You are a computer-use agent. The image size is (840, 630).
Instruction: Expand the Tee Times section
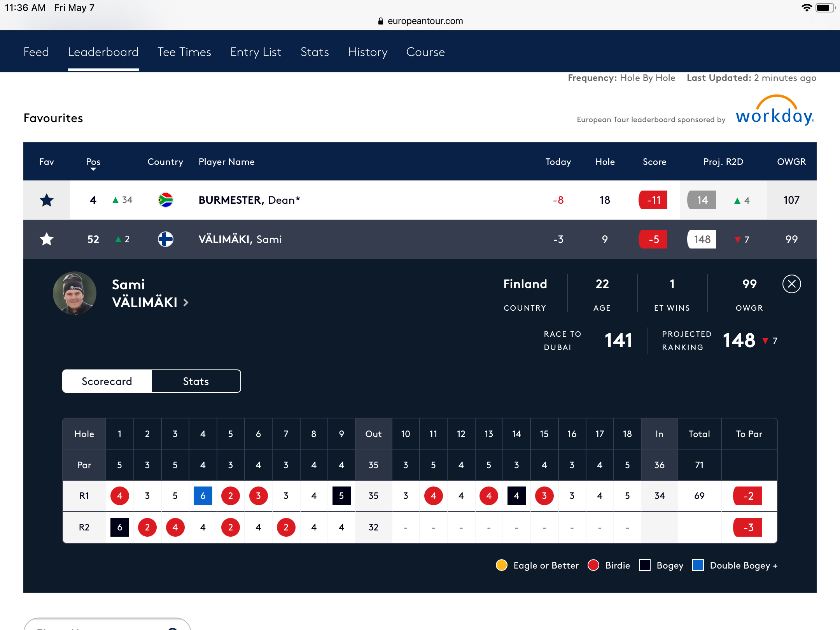click(x=184, y=52)
